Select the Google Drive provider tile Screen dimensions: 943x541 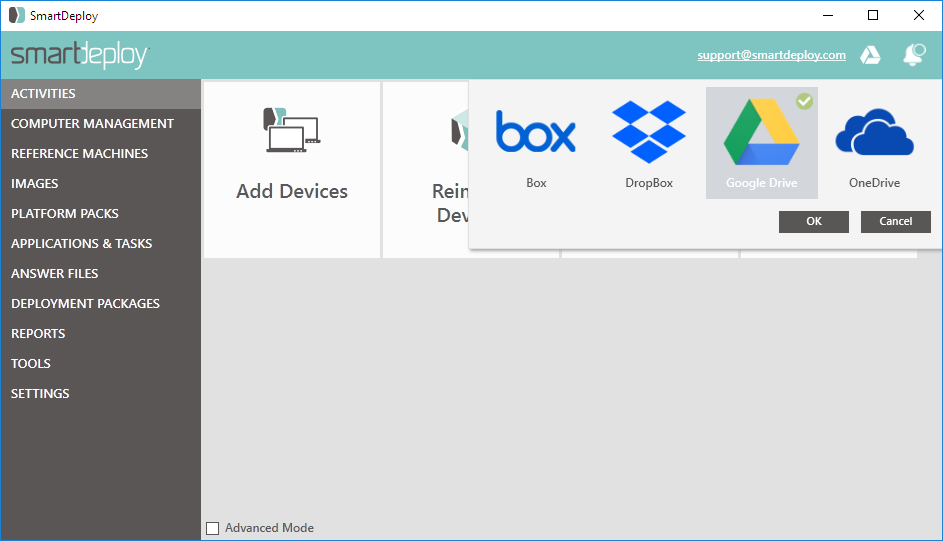761,143
